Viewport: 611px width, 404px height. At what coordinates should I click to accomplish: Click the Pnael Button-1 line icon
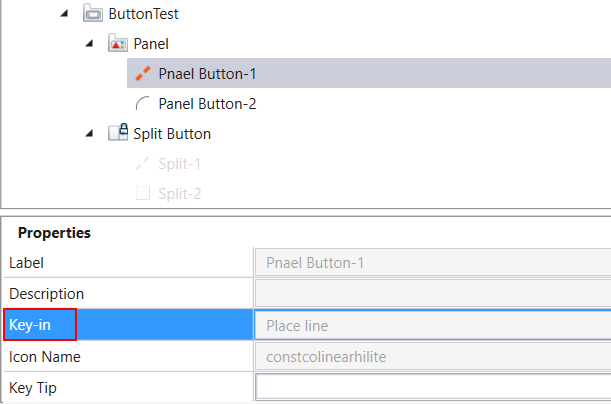(143, 74)
